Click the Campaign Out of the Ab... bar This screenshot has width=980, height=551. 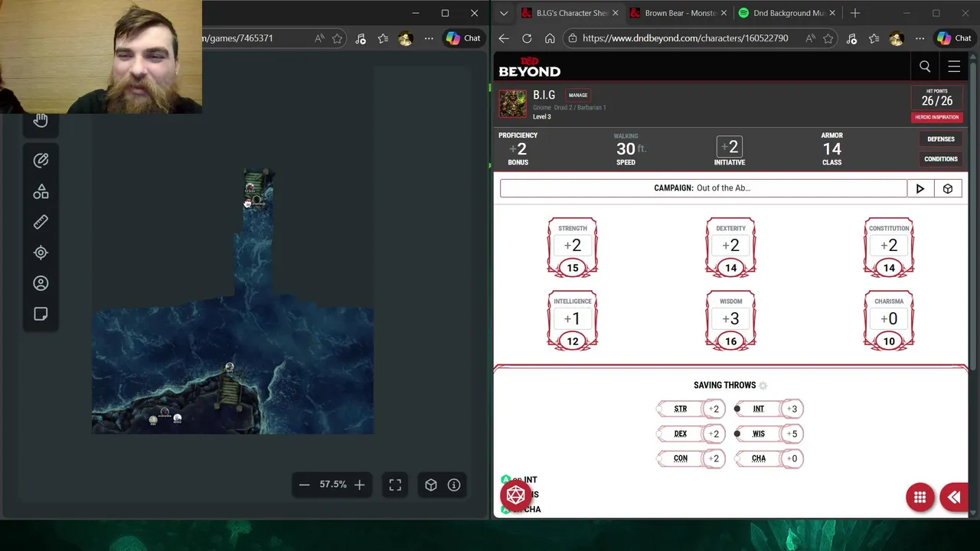click(703, 188)
